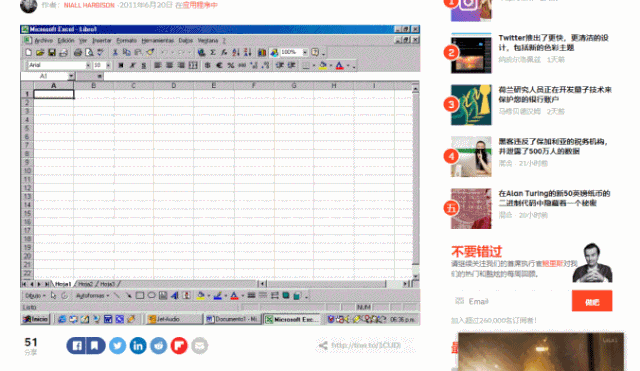
Task: Share the article on Twitter
Action: pyautogui.click(x=118, y=346)
